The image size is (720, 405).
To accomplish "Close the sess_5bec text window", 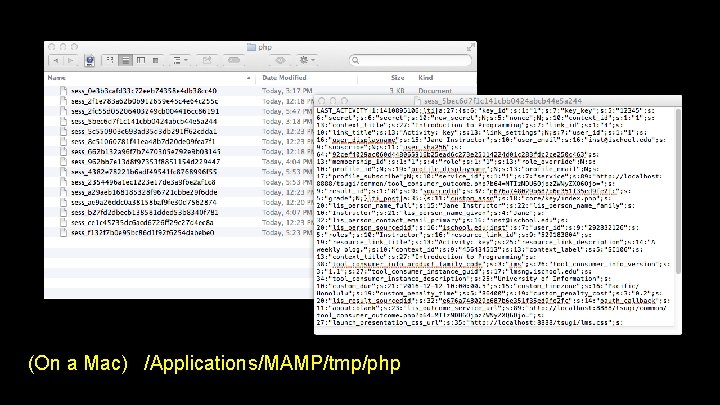I will tap(322, 101).
